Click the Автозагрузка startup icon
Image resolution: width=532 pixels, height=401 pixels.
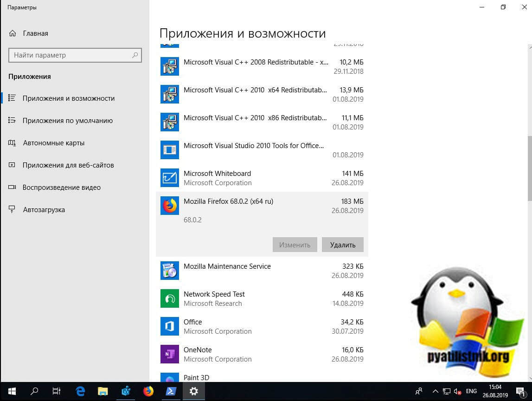tap(12, 209)
